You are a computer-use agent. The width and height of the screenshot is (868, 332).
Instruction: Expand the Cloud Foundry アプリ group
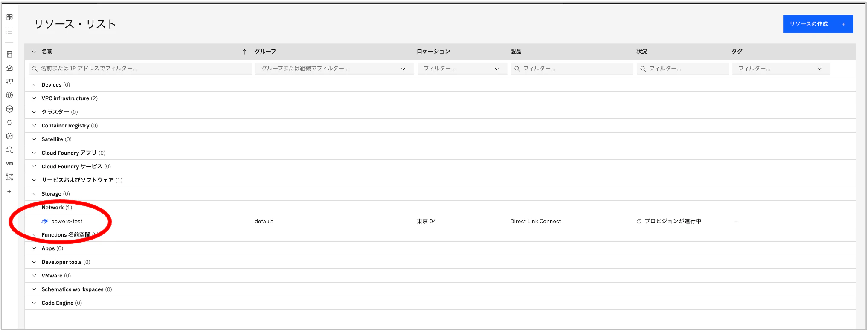click(x=34, y=153)
